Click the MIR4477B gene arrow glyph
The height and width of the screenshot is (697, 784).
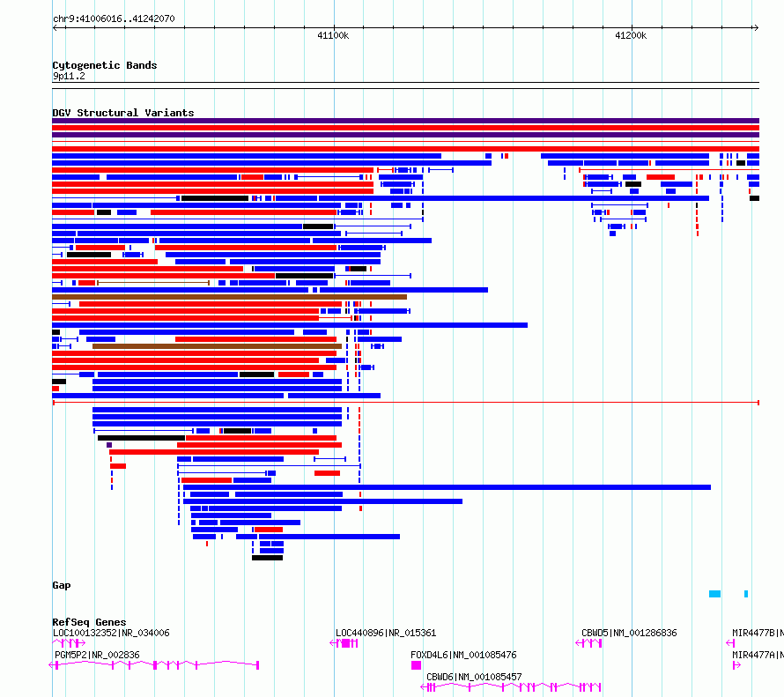click(x=730, y=643)
